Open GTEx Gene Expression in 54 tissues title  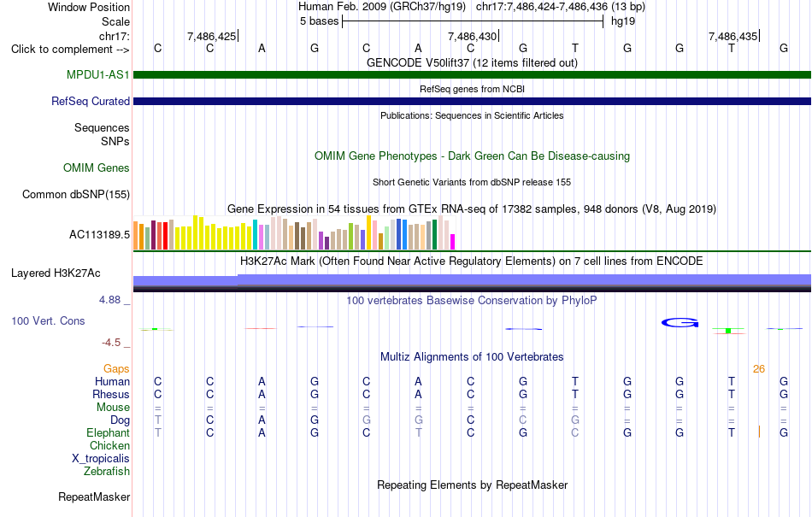click(x=472, y=209)
